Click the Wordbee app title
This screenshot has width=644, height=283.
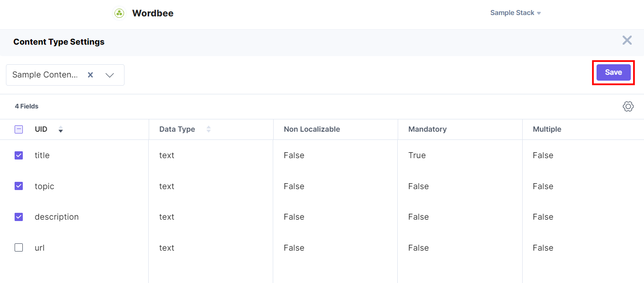click(153, 13)
